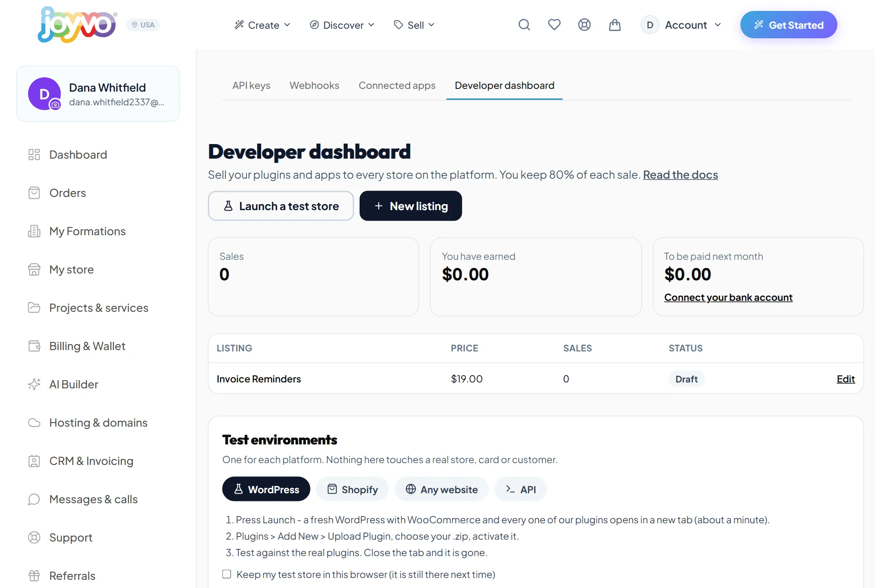Click the Hosting & domains cloud icon

point(34,423)
